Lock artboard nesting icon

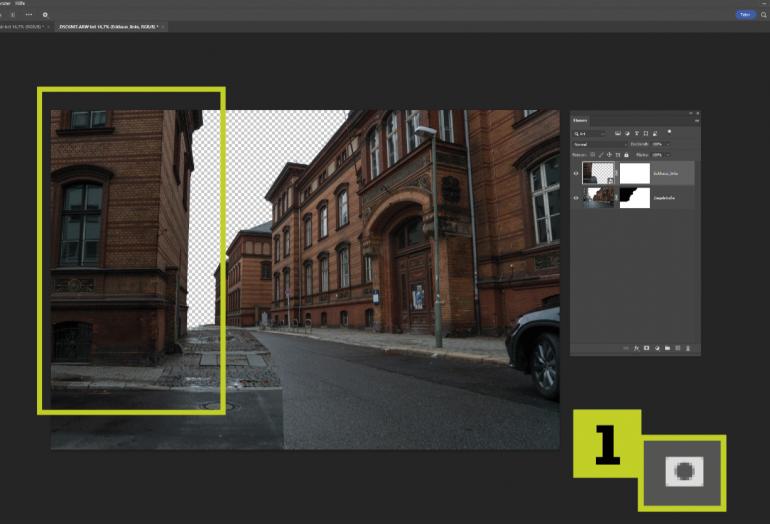618,155
